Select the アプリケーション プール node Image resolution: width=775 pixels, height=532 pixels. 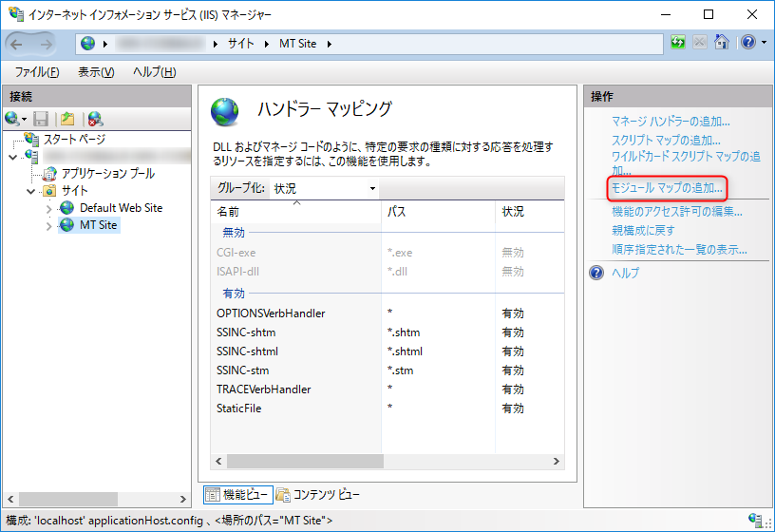107,174
